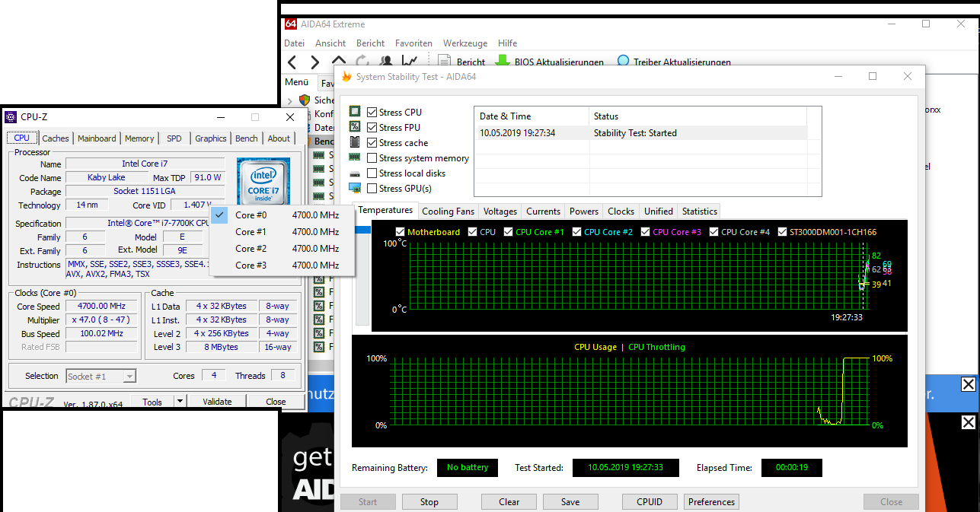980x512 pixels.
Task: Open the Favoriten menu
Action: [413, 43]
